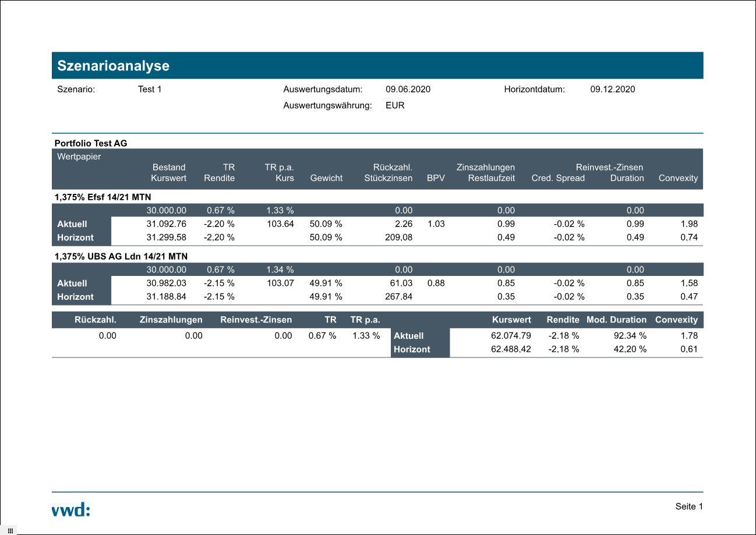The height and width of the screenshot is (535, 756).
Task: Click the vwd logo in the footer
Action: [x=71, y=511]
